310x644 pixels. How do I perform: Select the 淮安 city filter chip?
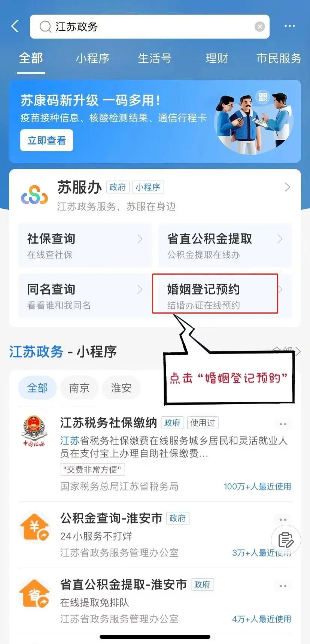(x=121, y=388)
